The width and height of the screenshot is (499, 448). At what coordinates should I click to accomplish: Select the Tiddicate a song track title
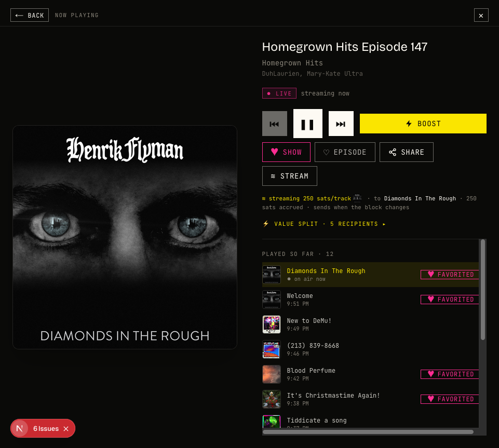click(x=317, y=420)
